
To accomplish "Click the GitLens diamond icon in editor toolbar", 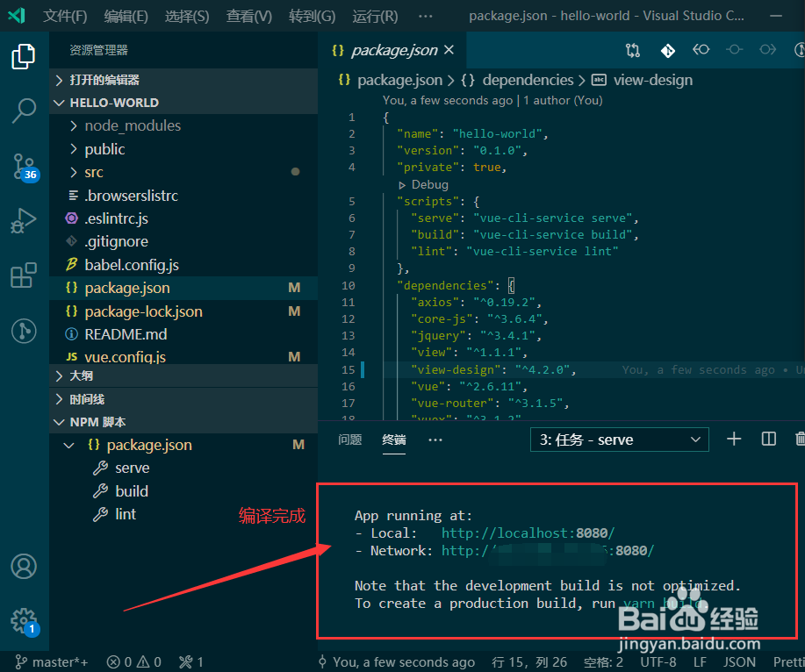I will (x=667, y=50).
